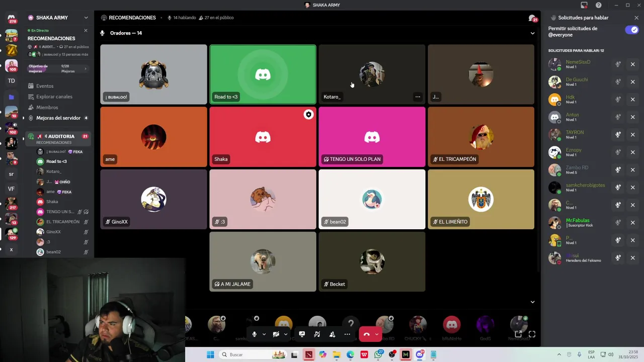Open WhatsApp from the taskbar
The height and width of the screenshot is (362, 644).
coord(378,355)
